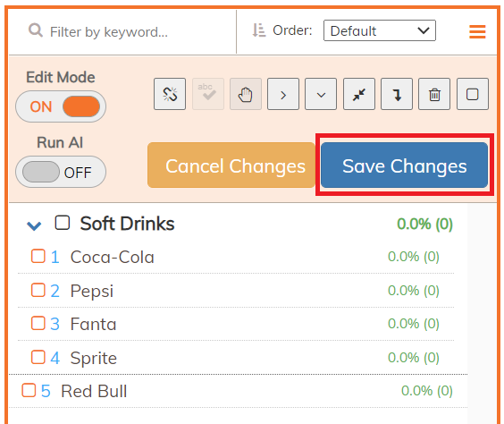Click the sort order icon beside Order

(x=259, y=30)
